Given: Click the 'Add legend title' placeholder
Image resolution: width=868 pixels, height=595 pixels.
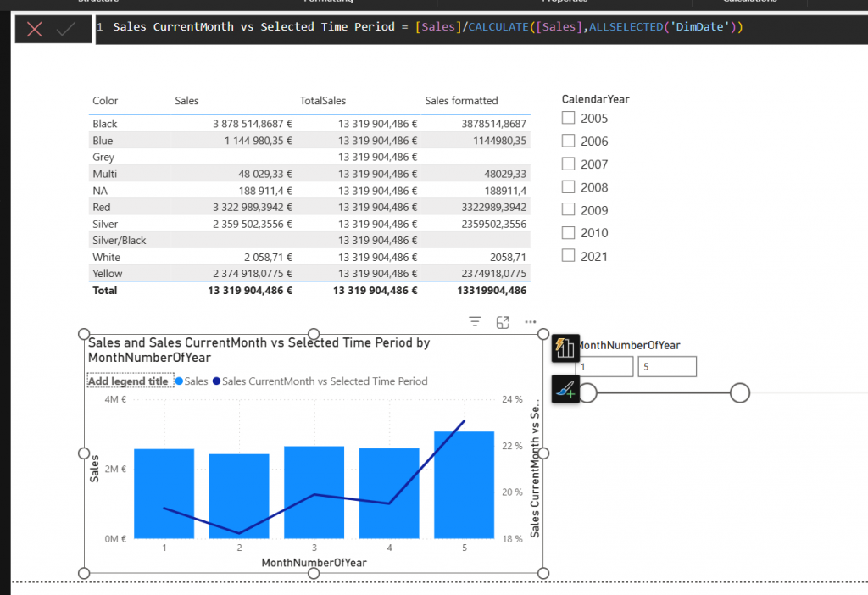Looking at the screenshot, I should click(x=128, y=381).
